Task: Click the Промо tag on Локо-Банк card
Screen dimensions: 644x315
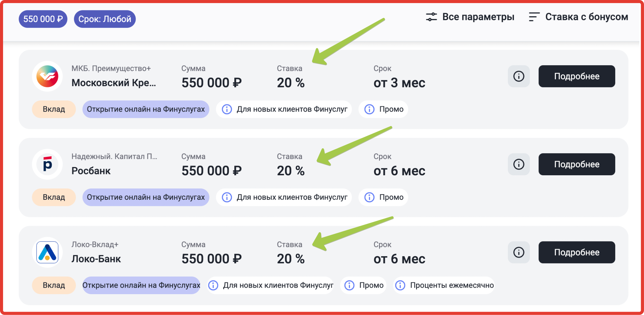Action: click(371, 285)
